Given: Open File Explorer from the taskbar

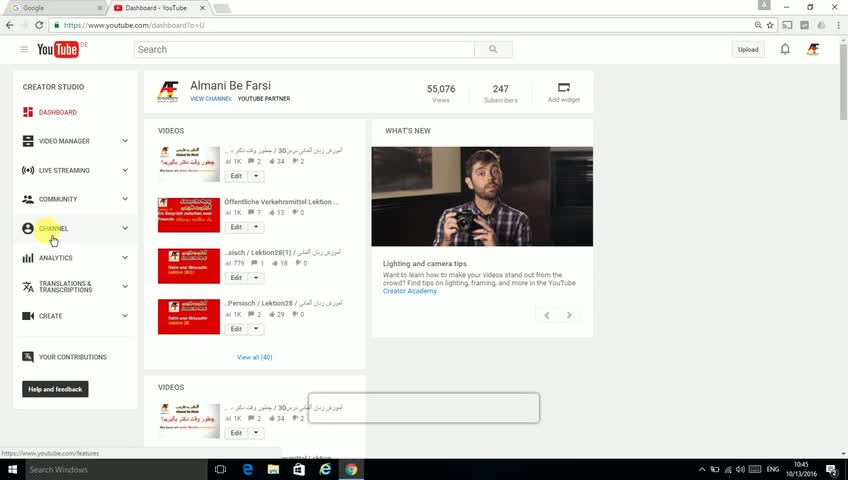Looking at the screenshot, I should coord(273,469).
